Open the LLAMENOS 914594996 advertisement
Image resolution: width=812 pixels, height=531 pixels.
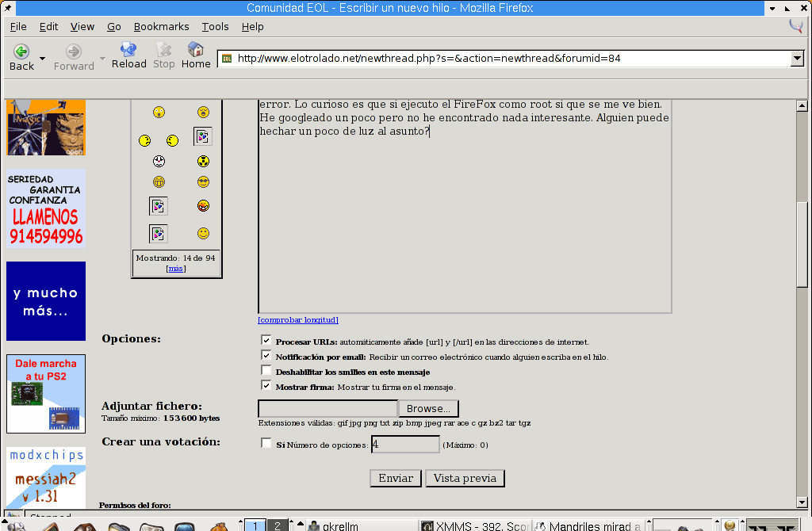point(45,208)
